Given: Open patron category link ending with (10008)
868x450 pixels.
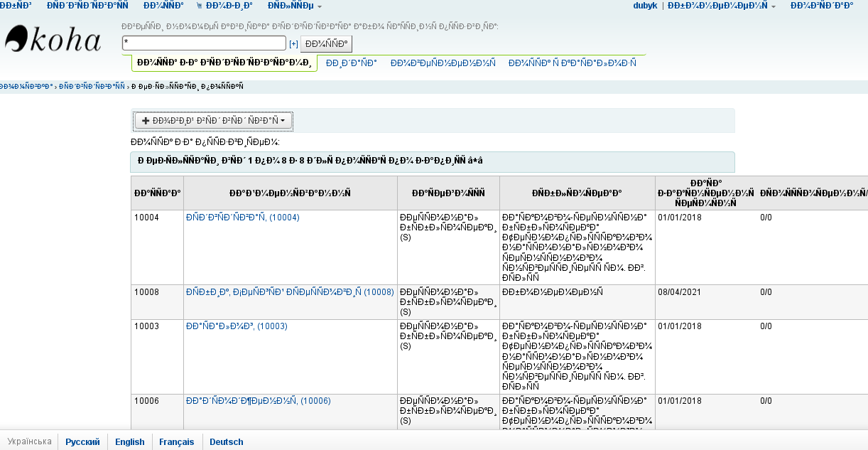Looking at the screenshot, I should click(289, 291).
